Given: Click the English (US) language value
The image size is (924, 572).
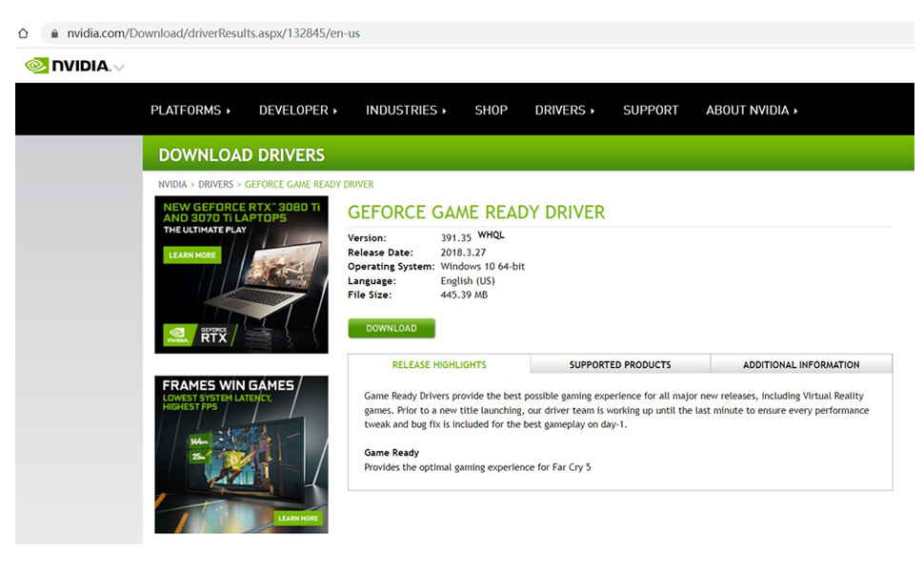Looking at the screenshot, I should click(468, 280).
